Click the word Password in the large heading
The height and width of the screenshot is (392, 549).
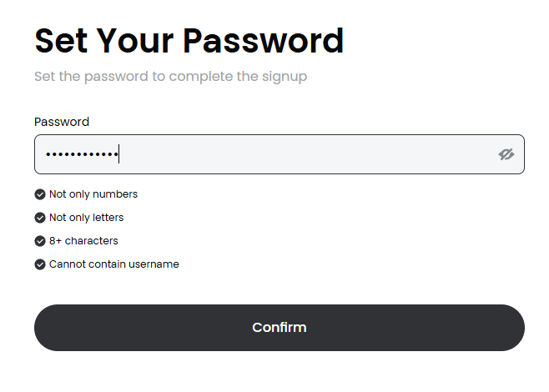coord(264,41)
